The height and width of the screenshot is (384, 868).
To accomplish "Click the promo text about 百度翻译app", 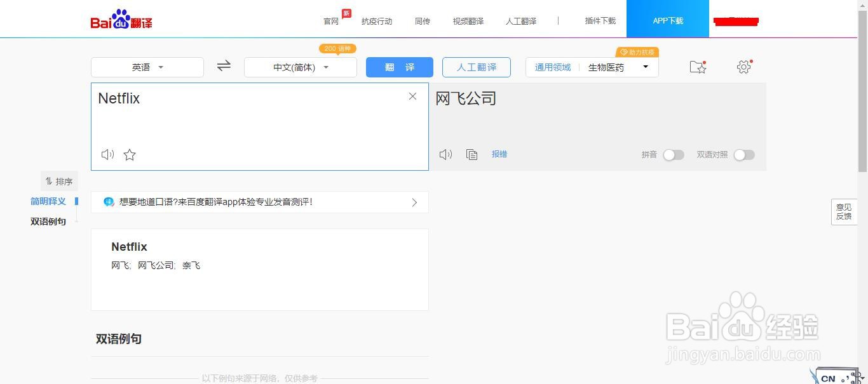I will (216, 202).
